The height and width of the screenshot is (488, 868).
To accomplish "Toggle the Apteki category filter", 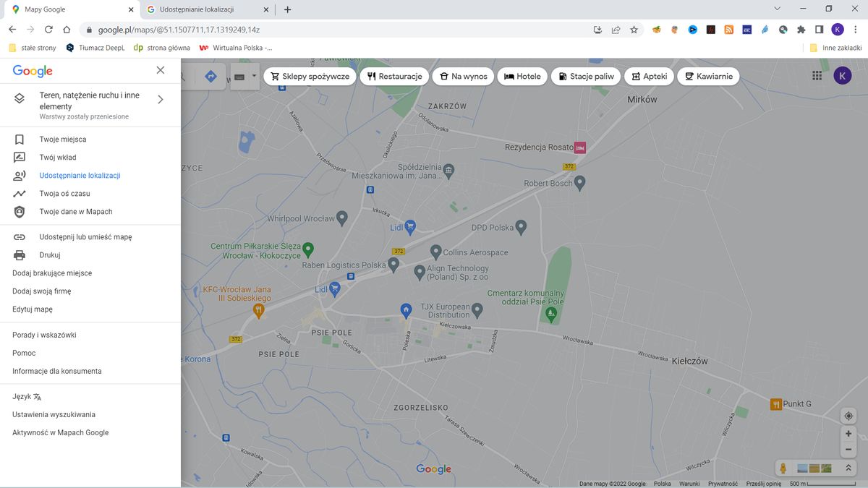I will (x=649, y=75).
